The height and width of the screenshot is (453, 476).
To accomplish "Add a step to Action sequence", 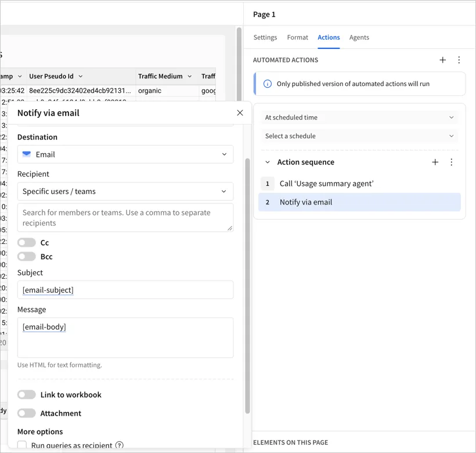I will coord(435,162).
